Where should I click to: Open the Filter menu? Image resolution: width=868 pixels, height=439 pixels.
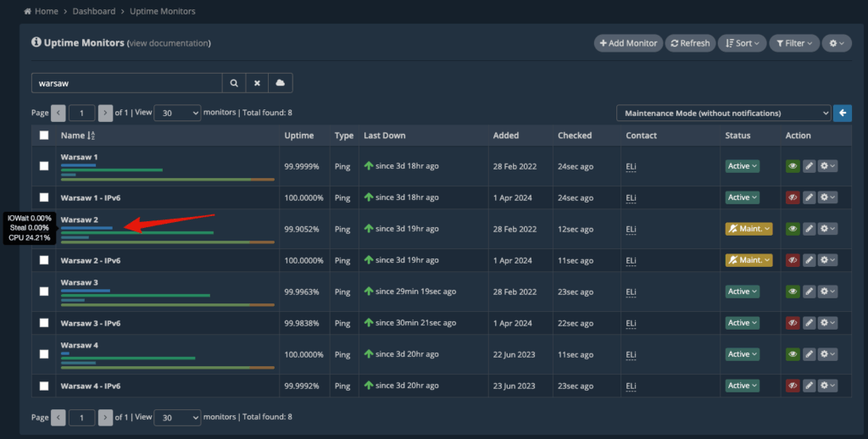[794, 43]
